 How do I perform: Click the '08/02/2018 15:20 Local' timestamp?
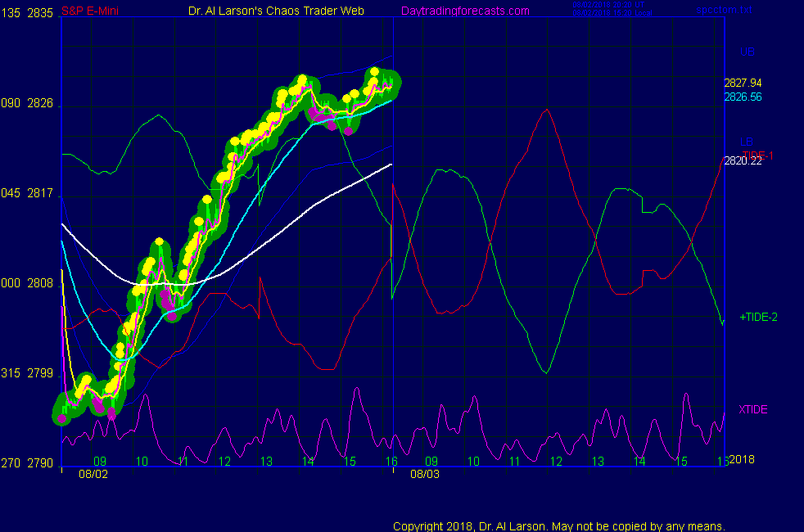(x=612, y=13)
